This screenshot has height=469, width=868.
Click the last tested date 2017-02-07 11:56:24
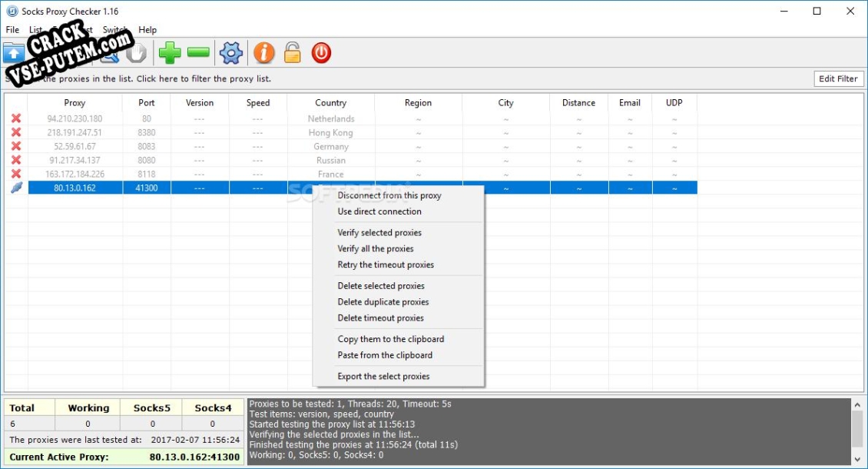(x=195, y=440)
